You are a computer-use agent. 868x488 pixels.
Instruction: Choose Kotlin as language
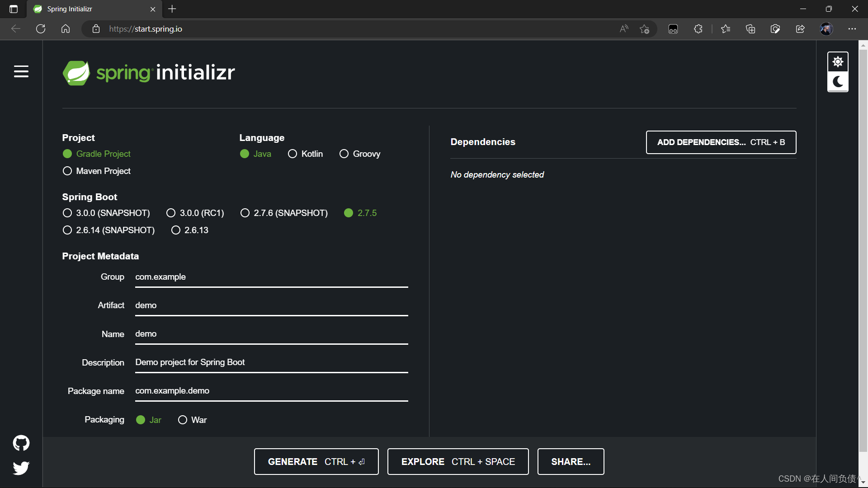(x=305, y=154)
